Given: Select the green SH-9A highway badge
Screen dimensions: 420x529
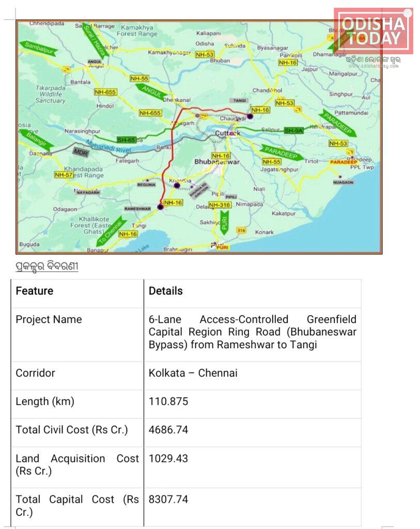Looking at the screenshot, I should (293, 131).
